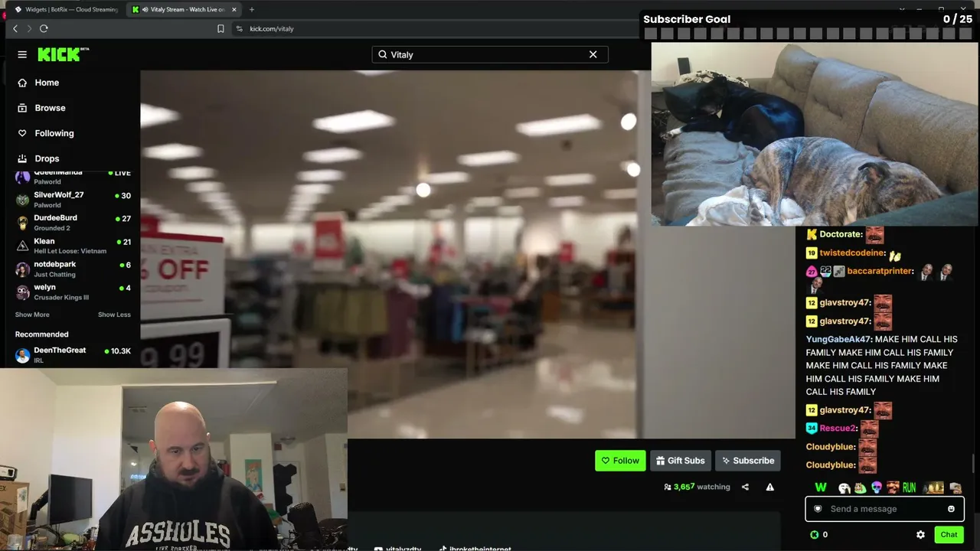This screenshot has height=551, width=980.
Task: Click YungGabeAk47 username in chat
Action: point(838,339)
